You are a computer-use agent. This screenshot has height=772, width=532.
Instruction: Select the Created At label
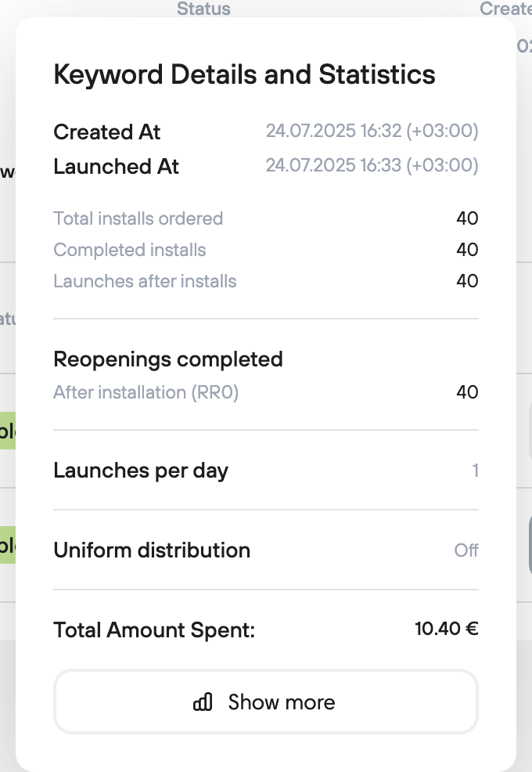[106, 132]
